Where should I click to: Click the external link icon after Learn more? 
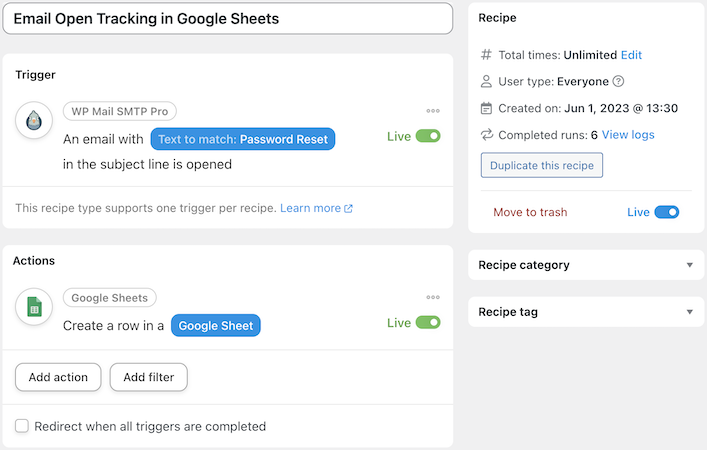(348, 208)
